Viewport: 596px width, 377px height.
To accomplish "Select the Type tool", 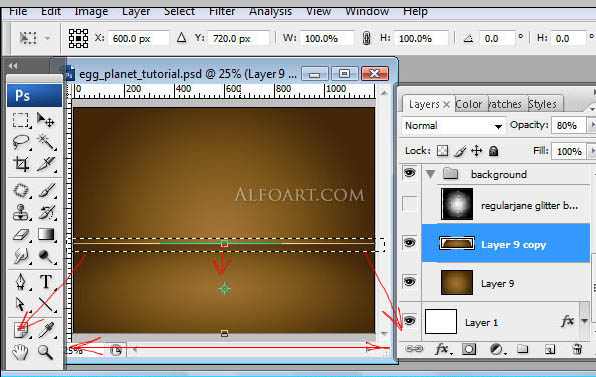I will (x=46, y=282).
